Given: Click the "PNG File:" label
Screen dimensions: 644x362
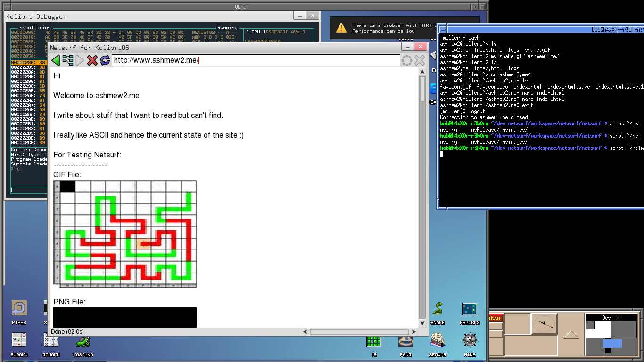Looking at the screenshot, I should pos(69,302).
